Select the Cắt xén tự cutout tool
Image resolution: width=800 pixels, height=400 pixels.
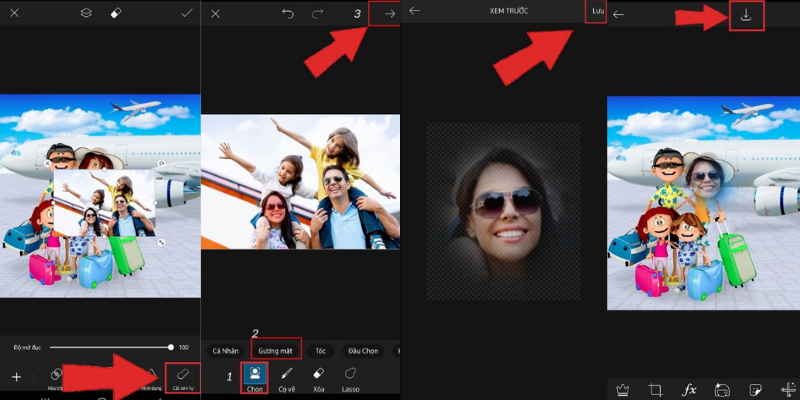[x=183, y=378]
